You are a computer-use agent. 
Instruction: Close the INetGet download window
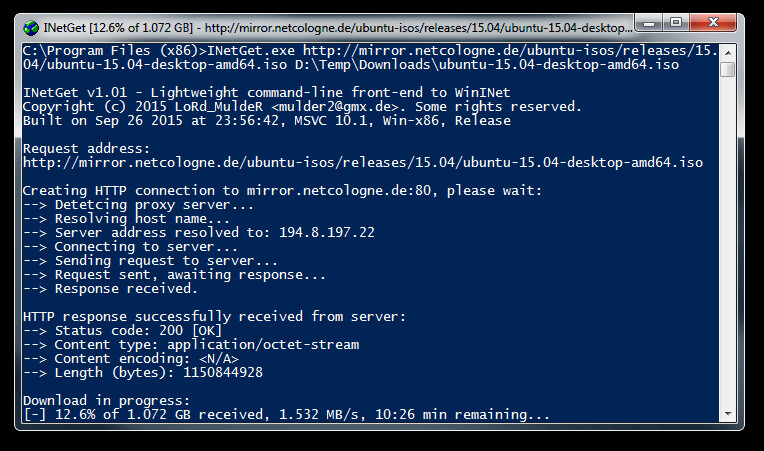(713, 22)
